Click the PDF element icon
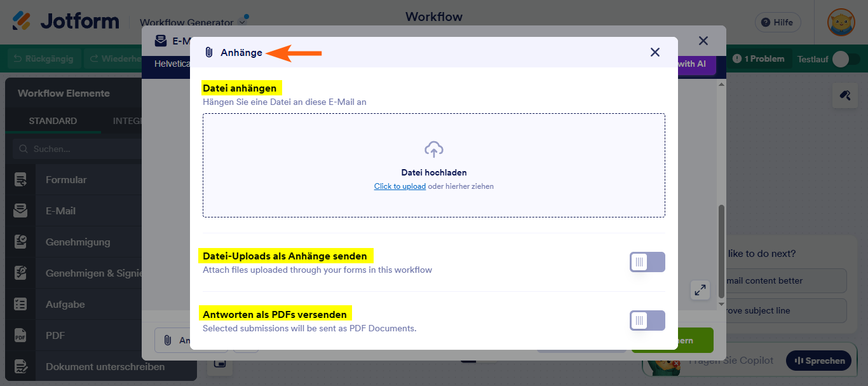Screen dimensions: 868x386 (x=20, y=335)
